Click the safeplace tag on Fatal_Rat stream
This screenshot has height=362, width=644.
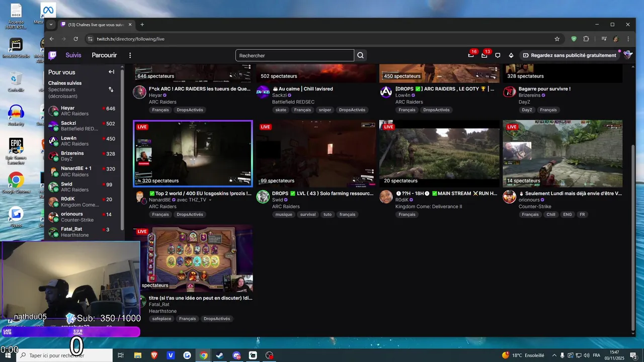pyautogui.click(x=162, y=319)
